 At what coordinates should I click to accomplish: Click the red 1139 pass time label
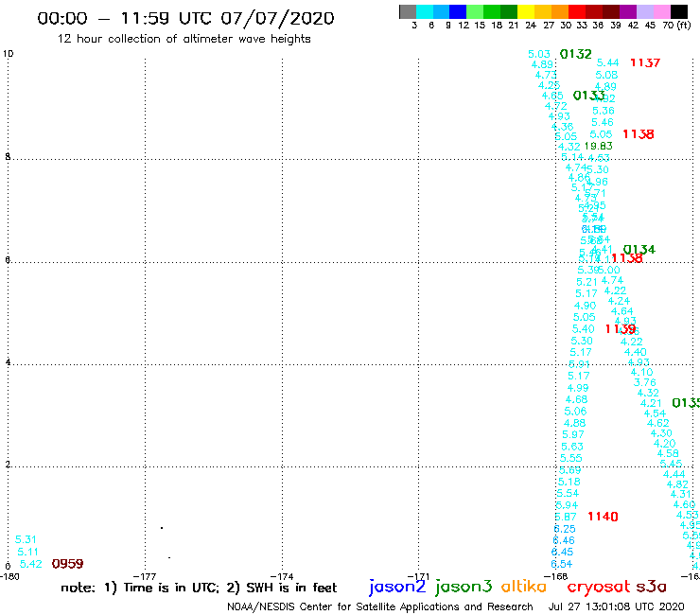pyautogui.click(x=621, y=329)
